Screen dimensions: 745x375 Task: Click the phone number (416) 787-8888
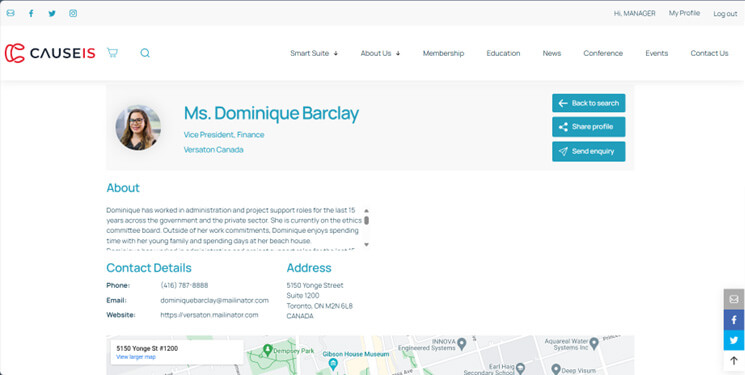point(184,285)
